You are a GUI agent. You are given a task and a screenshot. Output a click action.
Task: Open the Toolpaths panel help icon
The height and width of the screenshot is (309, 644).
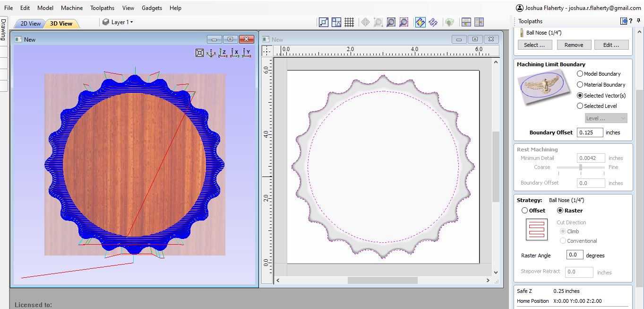point(632,21)
